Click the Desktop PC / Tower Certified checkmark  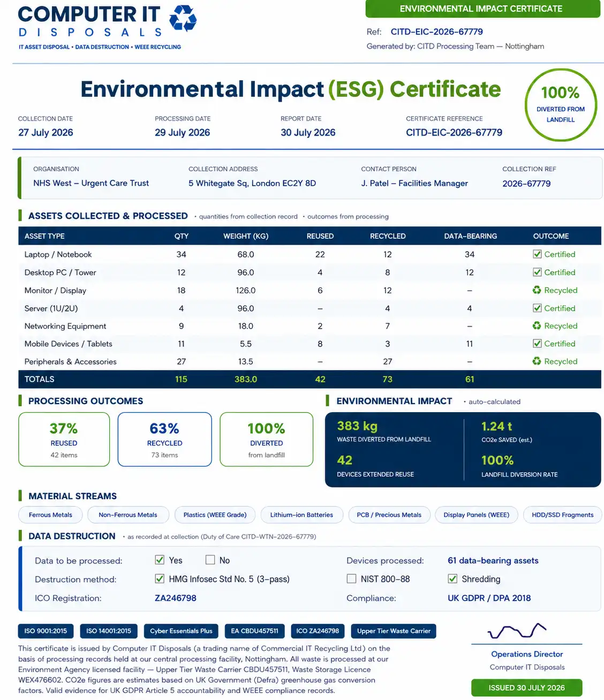click(x=537, y=272)
